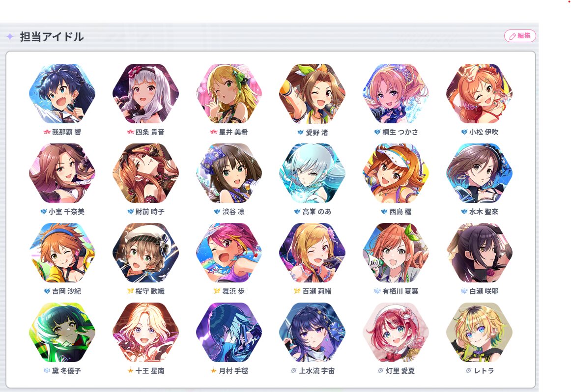Open the 灯里 愛夏 portrait
Screen dimensions: 571x392
(x=396, y=332)
